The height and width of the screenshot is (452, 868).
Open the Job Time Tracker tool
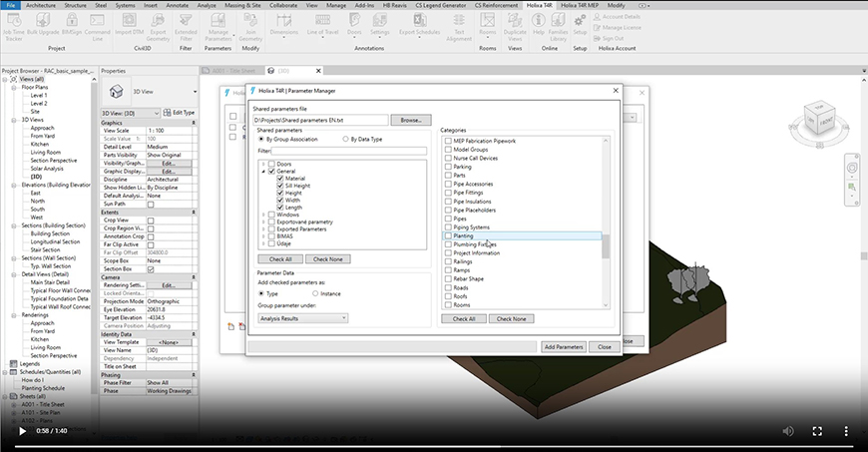pyautogui.click(x=14, y=27)
